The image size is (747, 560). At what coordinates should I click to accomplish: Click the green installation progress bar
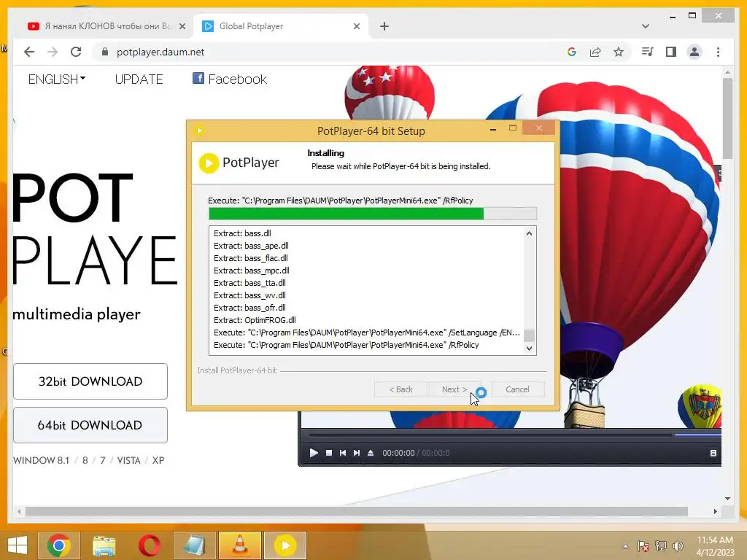pyautogui.click(x=373, y=214)
